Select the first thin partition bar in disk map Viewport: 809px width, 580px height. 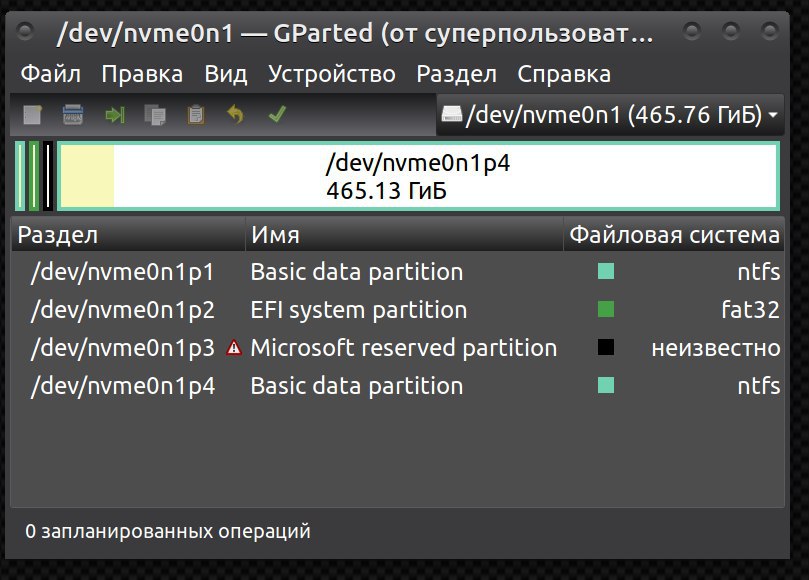[20, 176]
